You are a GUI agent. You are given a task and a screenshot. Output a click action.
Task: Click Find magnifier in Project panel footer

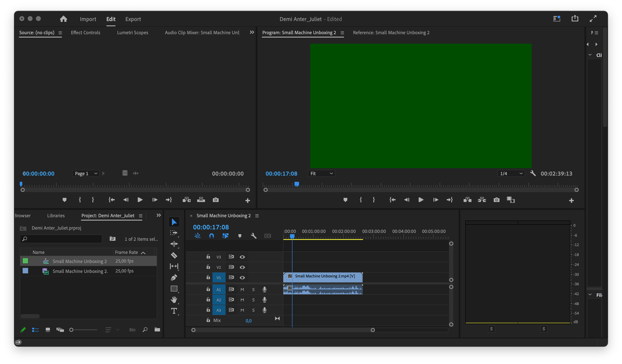coord(145,330)
